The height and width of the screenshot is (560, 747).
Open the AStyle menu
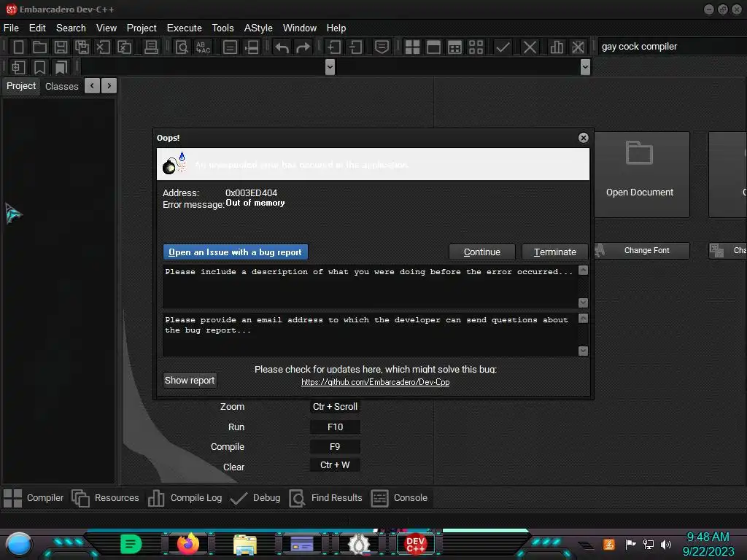[258, 28]
